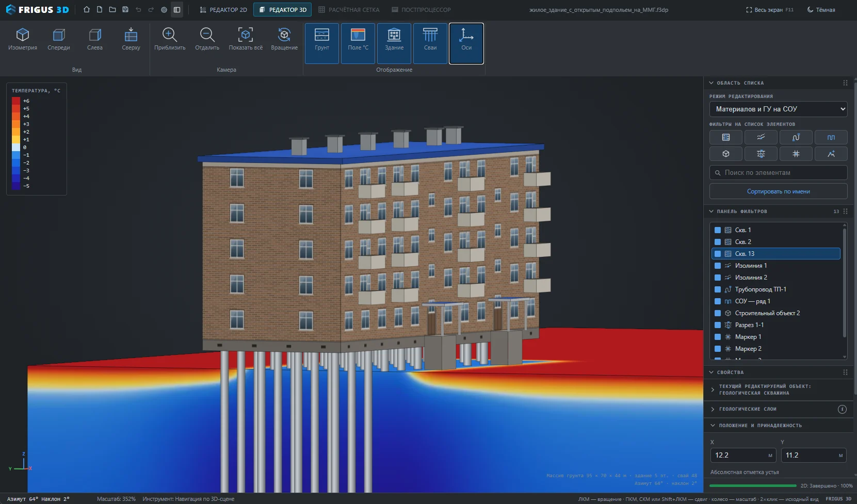
Task: Create a new file with the page icon
Action: coord(100,10)
